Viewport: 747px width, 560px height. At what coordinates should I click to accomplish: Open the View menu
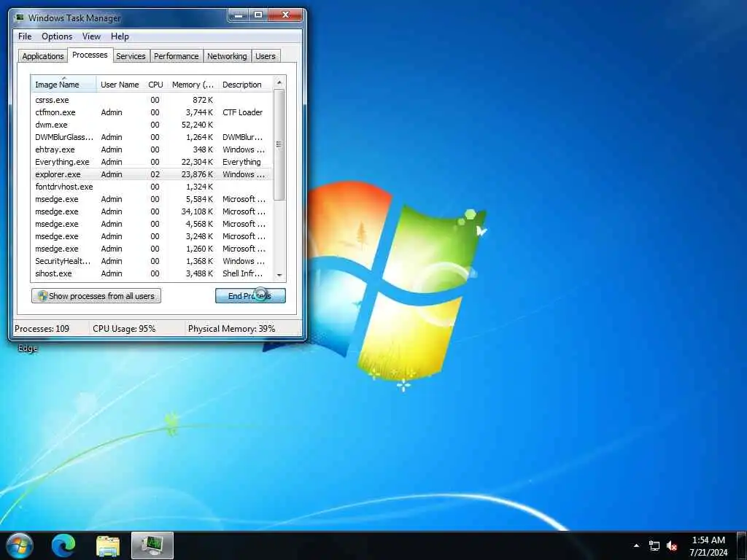91,36
